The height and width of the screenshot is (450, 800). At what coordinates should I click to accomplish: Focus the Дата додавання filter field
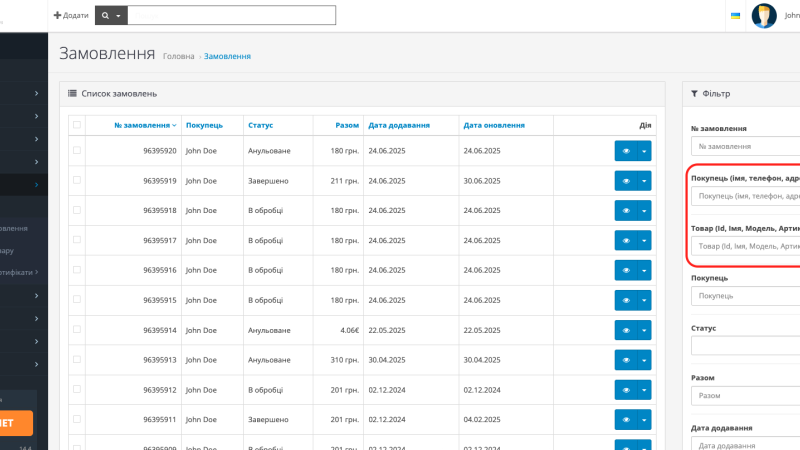click(745, 443)
